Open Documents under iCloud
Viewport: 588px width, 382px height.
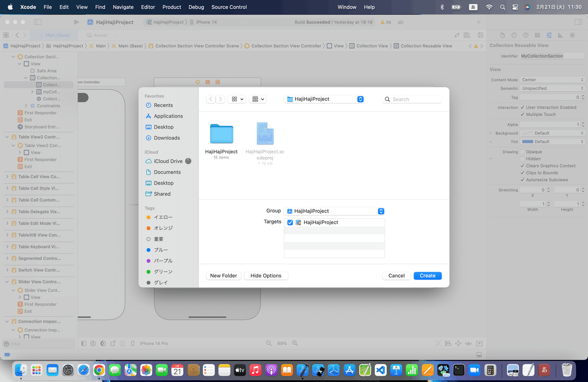167,172
